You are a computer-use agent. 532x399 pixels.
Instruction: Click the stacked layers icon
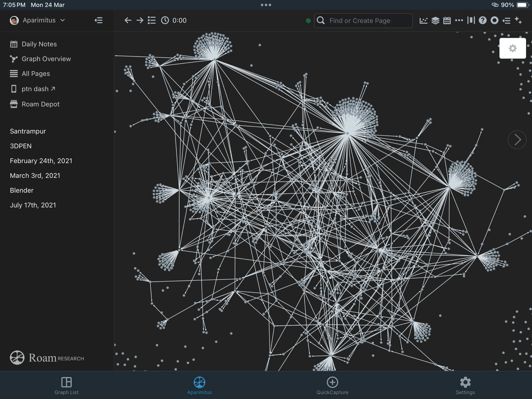[435, 20]
